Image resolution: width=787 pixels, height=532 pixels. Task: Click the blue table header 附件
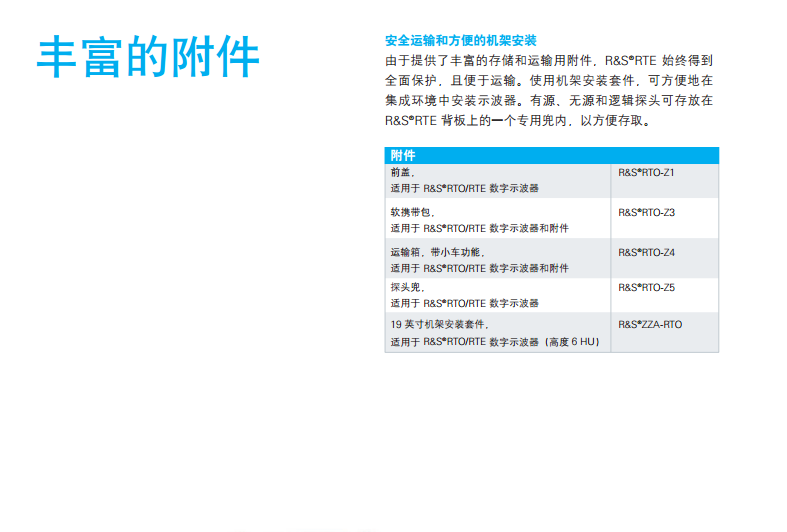point(403,156)
